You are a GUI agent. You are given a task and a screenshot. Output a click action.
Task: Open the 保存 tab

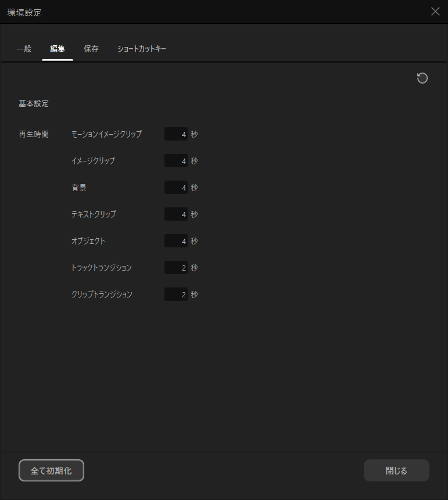91,49
